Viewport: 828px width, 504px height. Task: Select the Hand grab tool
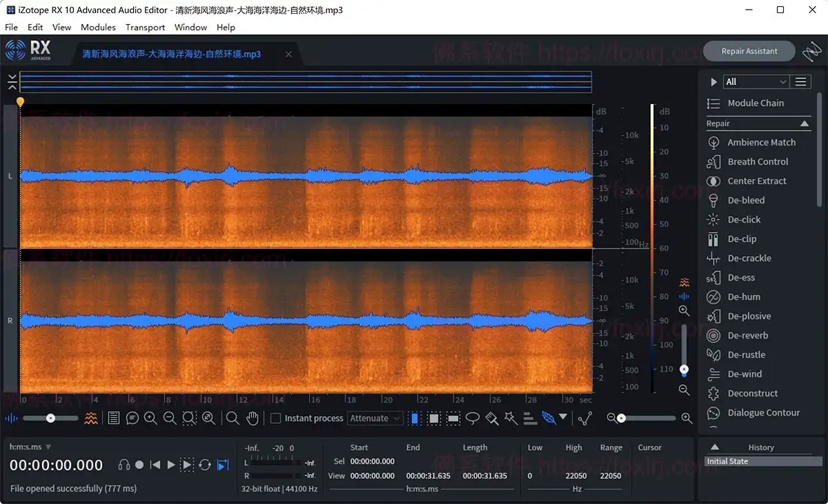pyautogui.click(x=253, y=418)
